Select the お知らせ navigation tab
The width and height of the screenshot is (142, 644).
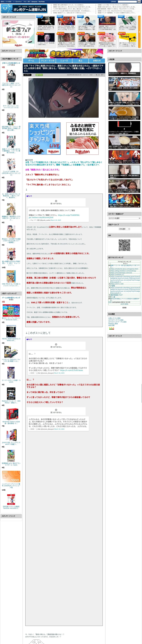97,61
